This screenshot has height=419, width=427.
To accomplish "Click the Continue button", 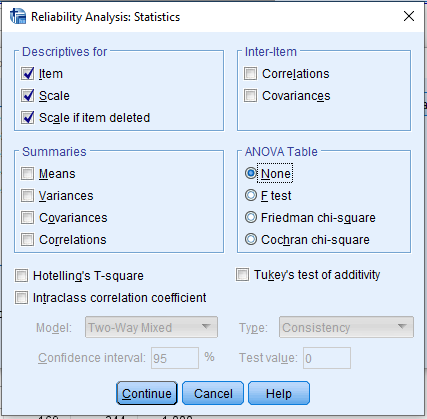I will (147, 393).
